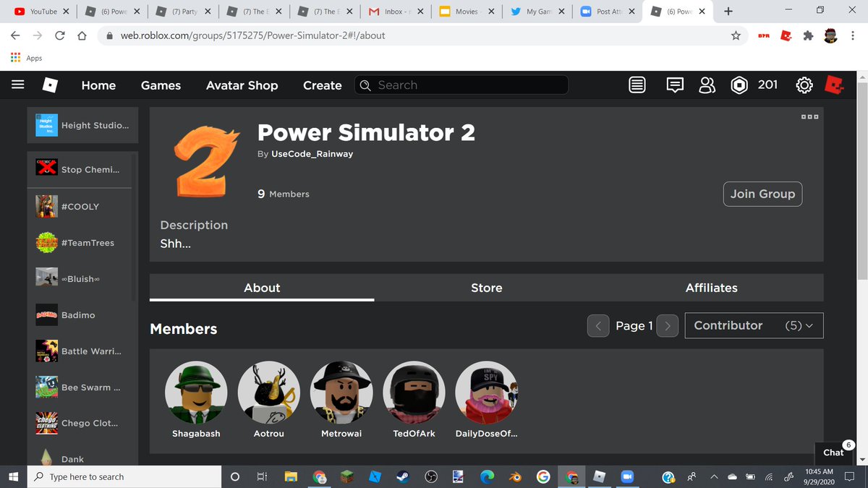Open the Chrome profile avatar
This screenshot has width=868, height=488.
(x=830, y=35)
